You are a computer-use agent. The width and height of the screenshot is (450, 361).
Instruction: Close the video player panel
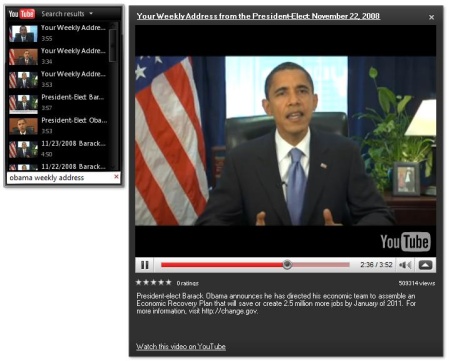431,17
